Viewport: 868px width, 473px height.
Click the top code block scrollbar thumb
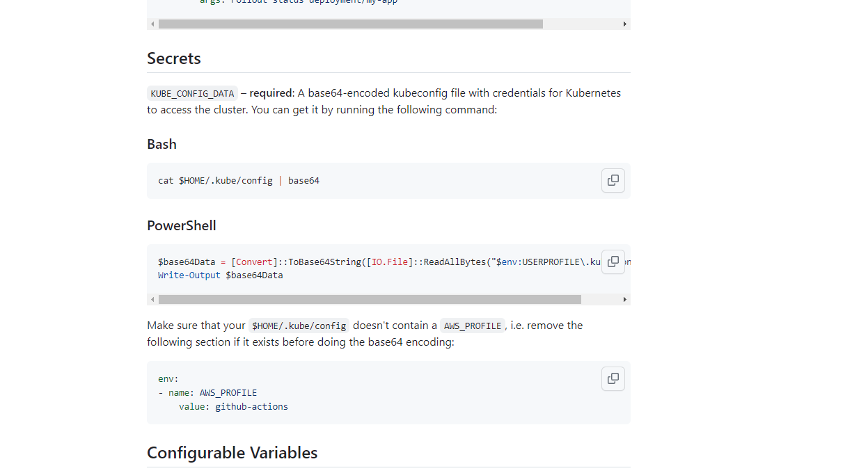pos(351,24)
